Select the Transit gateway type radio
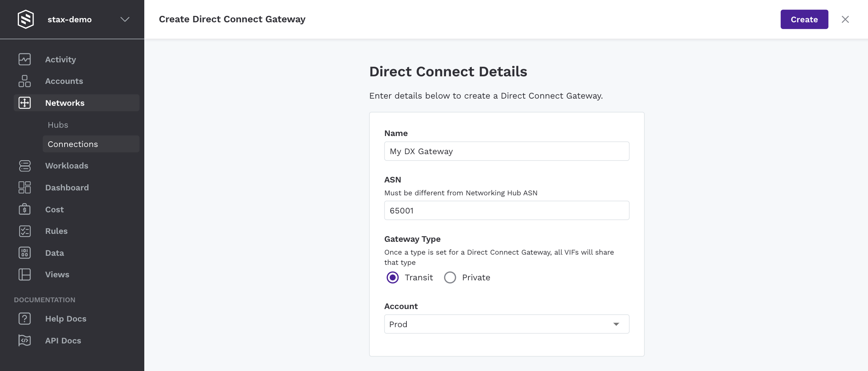Screen dimensions: 868x371 click(x=392, y=277)
